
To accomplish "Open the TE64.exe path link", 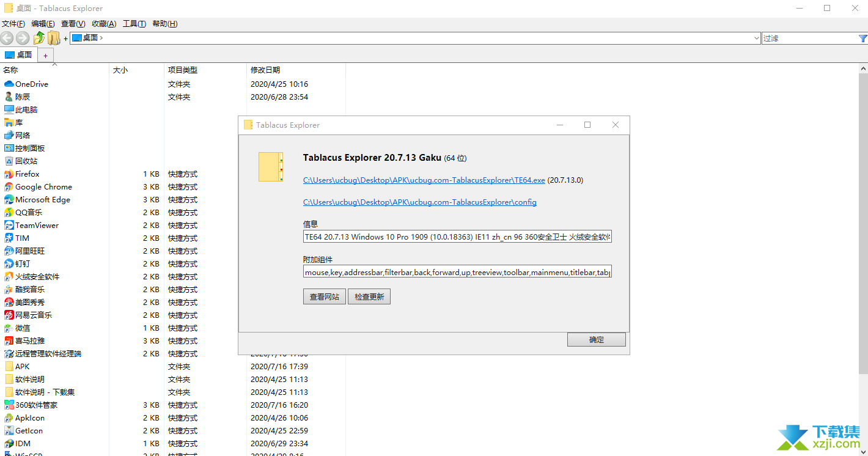I will (x=424, y=180).
